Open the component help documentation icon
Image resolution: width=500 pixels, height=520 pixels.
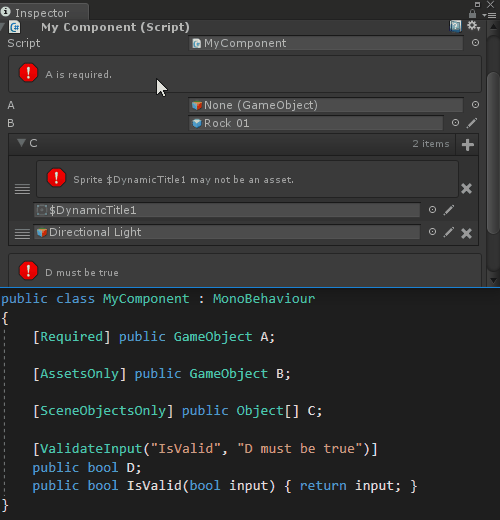pyautogui.click(x=455, y=26)
